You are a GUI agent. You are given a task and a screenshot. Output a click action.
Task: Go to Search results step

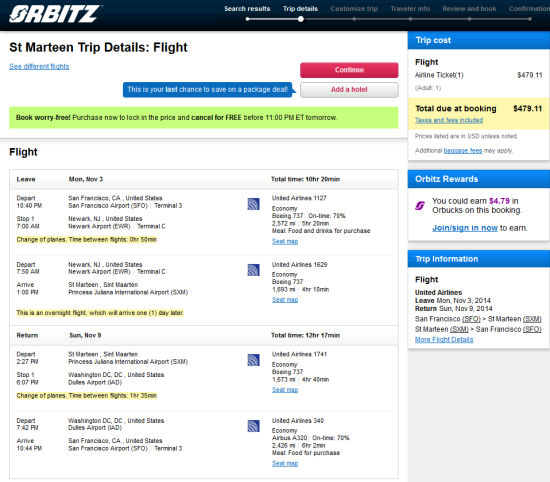coord(247,9)
